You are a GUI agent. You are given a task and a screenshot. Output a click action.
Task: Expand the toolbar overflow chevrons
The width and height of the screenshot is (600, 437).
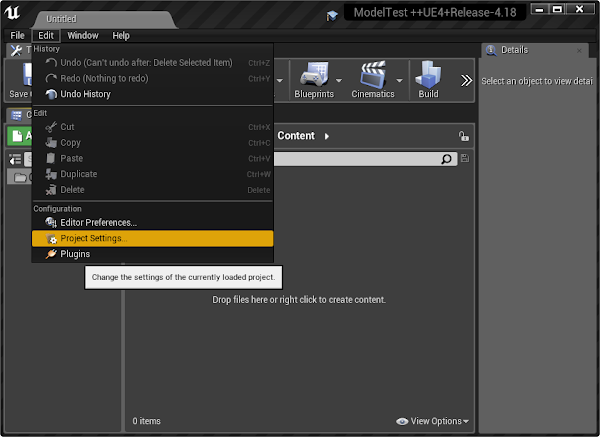click(466, 80)
